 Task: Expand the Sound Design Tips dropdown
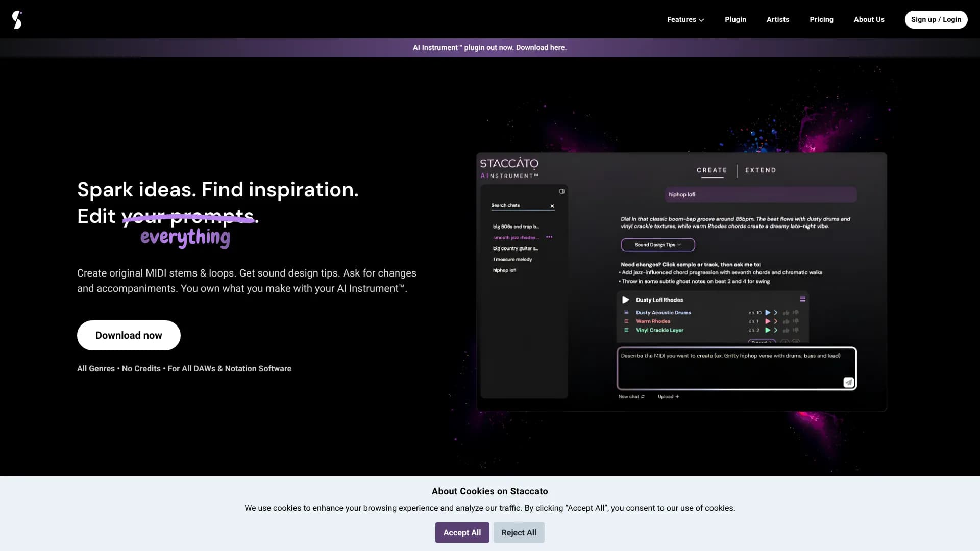coord(657,244)
